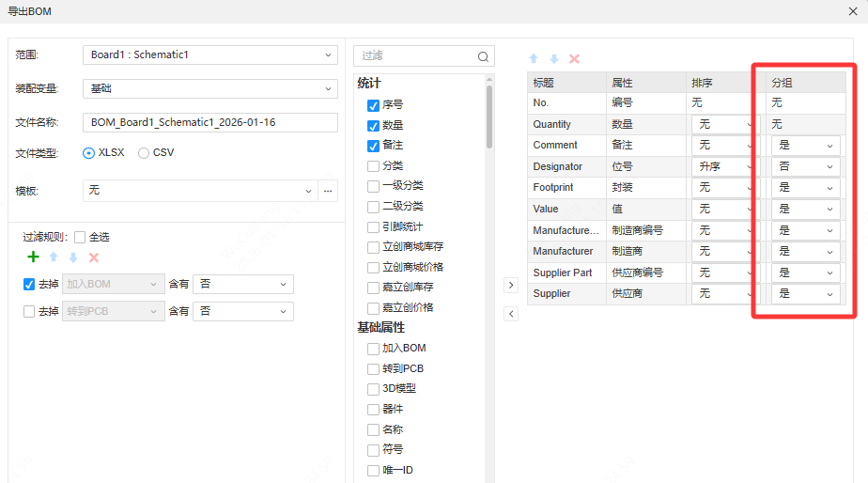Click the 分组 column header
The image size is (868, 483).
pyautogui.click(x=806, y=83)
